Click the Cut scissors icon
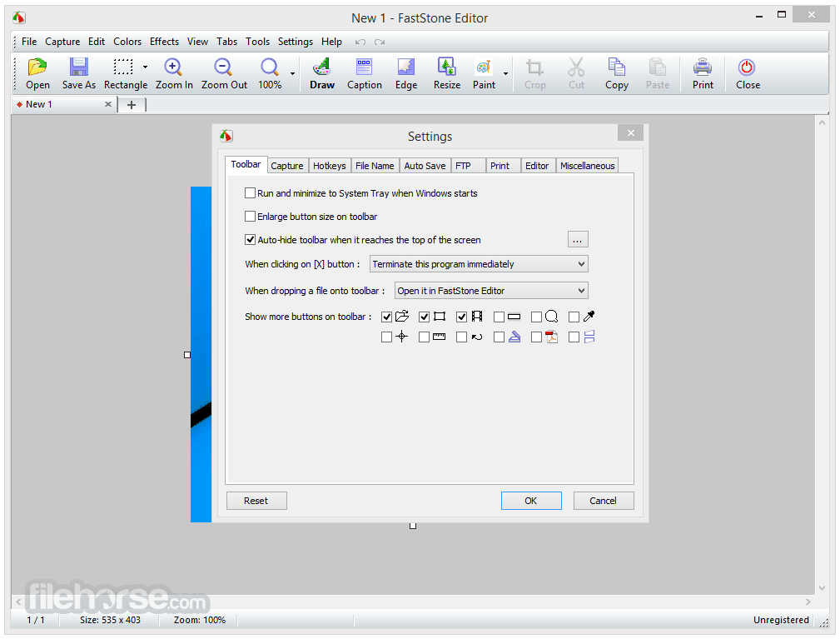This screenshot has height=639, width=840. (576, 67)
